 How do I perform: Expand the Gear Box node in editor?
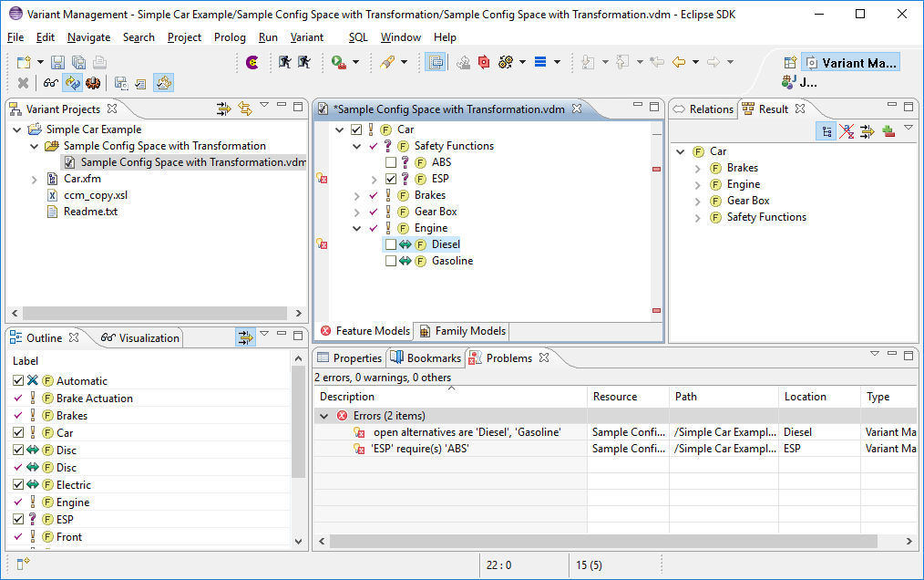356,212
